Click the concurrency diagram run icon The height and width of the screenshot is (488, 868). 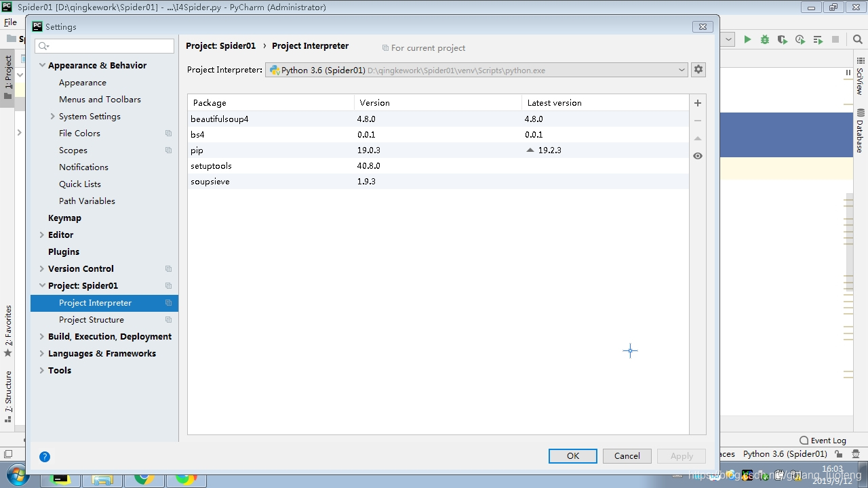[818, 40]
